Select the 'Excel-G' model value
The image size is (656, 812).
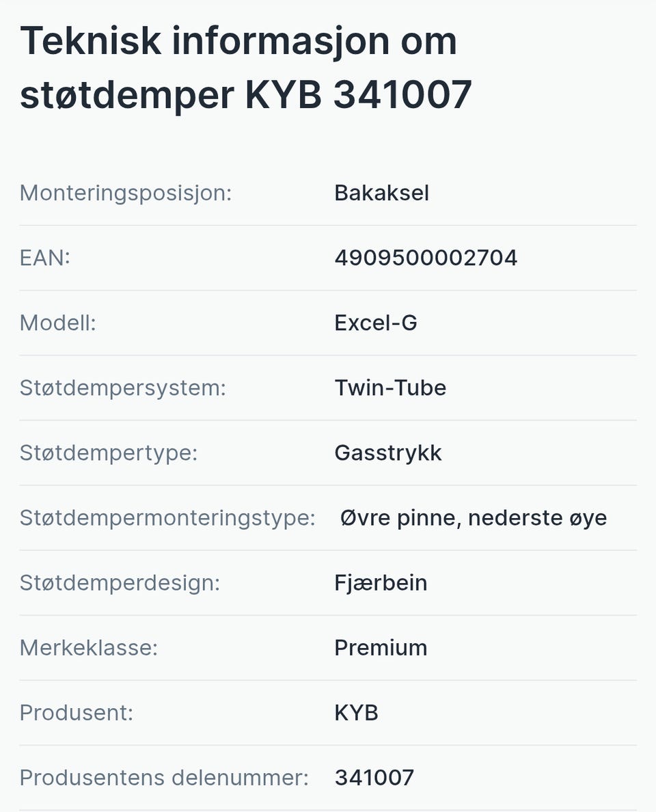(x=375, y=323)
